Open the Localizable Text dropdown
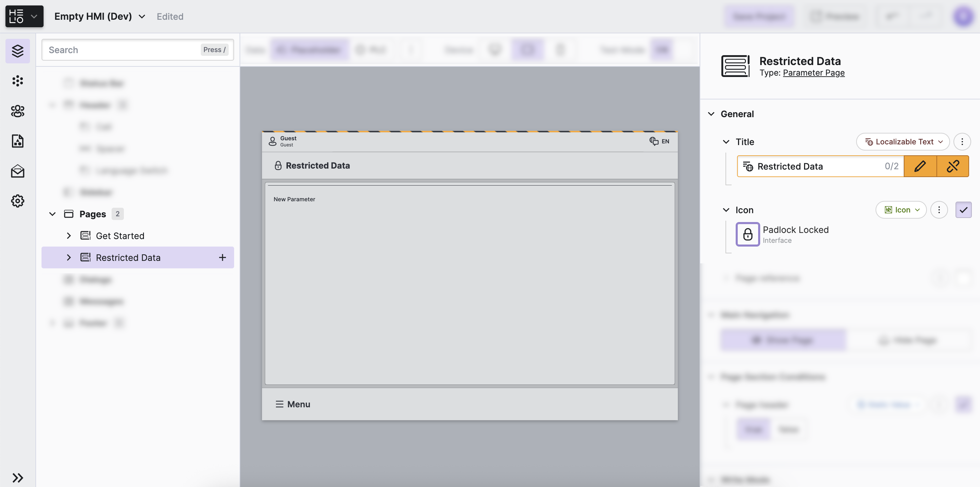This screenshot has height=487, width=980. click(902, 142)
